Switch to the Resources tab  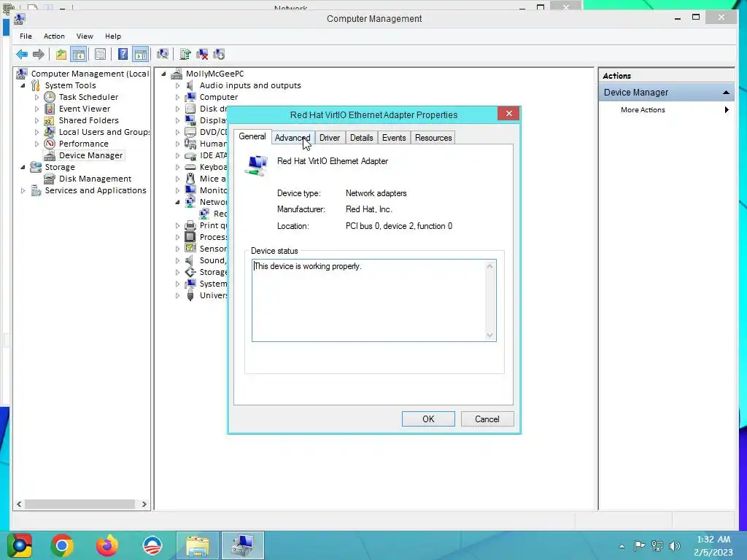[x=433, y=138]
